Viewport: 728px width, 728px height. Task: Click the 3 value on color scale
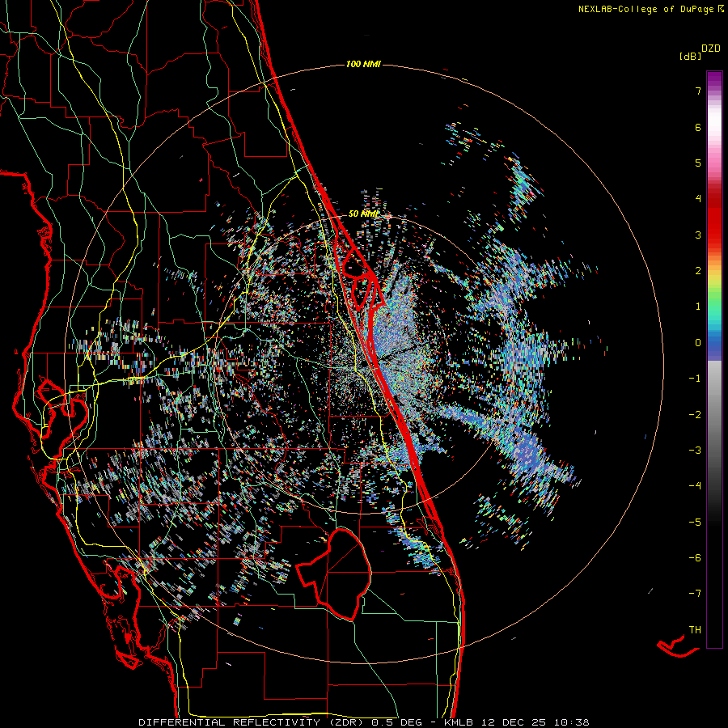pyautogui.click(x=698, y=235)
